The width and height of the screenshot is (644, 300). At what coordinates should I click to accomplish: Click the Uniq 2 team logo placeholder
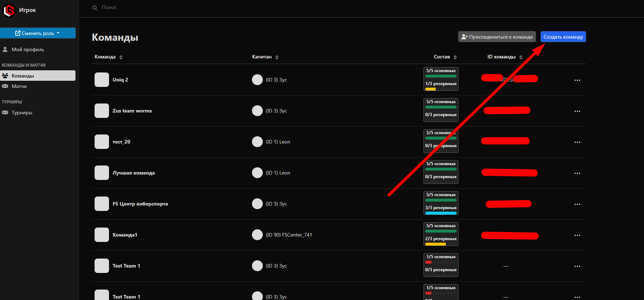[x=102, y=80]
